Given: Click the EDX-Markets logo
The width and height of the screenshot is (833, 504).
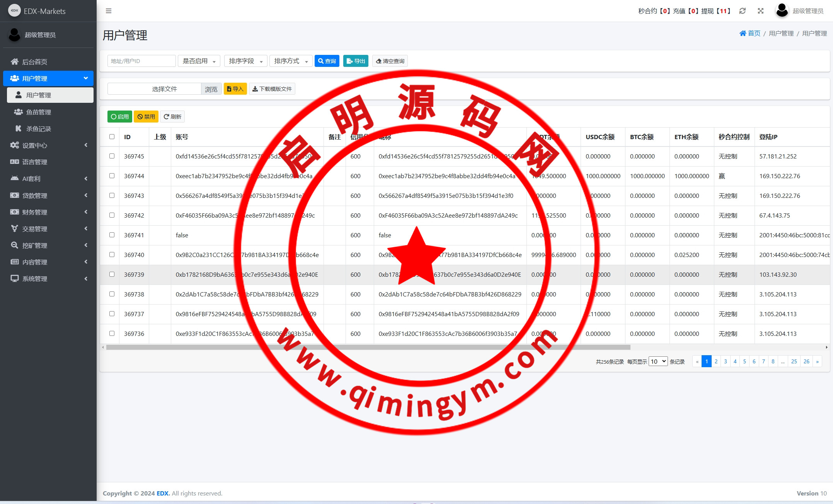Looking at the screenshot, I should (15, 11).
